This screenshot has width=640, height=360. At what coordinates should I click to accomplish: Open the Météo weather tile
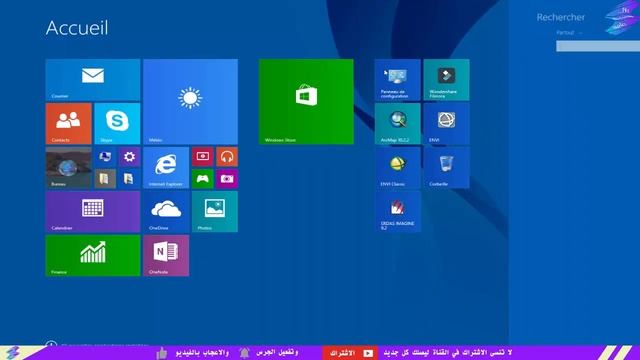pos(191,102)
